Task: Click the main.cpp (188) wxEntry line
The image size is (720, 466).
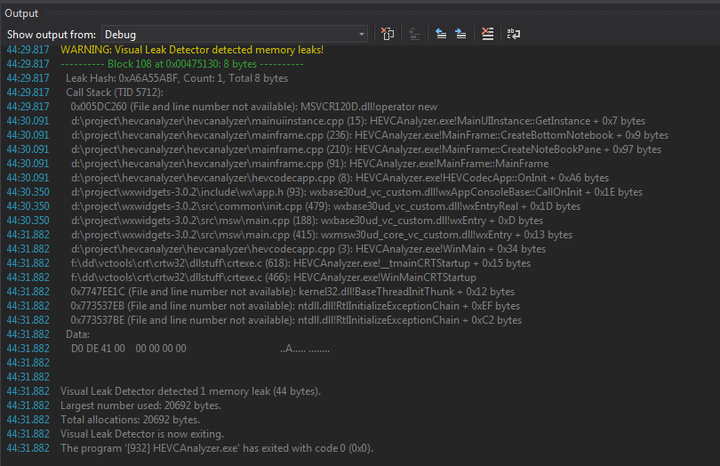Action: 307,220
